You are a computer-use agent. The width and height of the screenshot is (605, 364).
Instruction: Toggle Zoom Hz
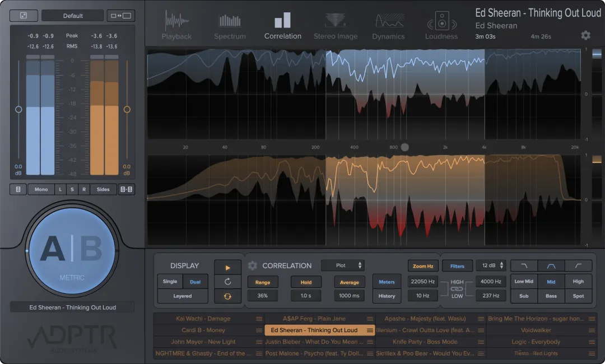tap(423, 266)
